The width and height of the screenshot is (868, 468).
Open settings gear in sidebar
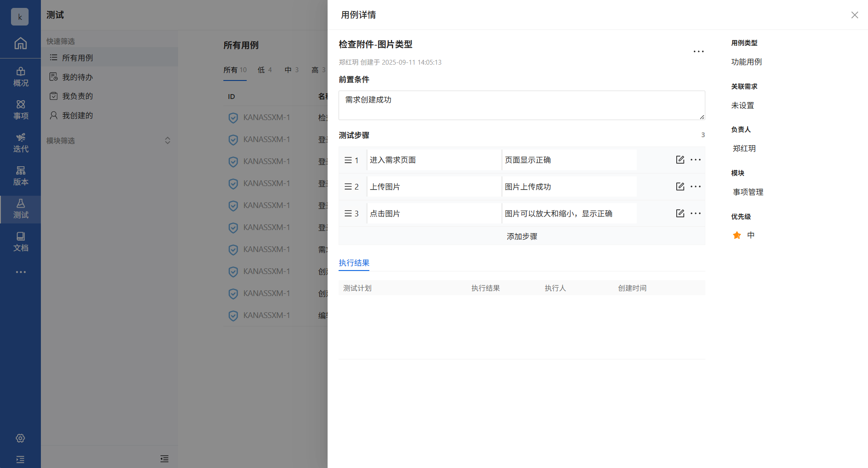click(20, 438)
